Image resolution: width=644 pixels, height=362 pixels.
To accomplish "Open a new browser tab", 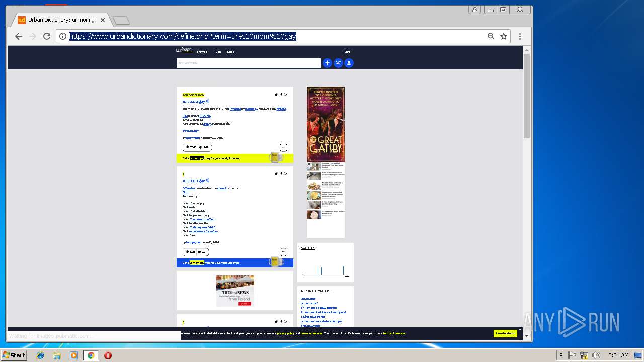I will (x=121, y=21).
